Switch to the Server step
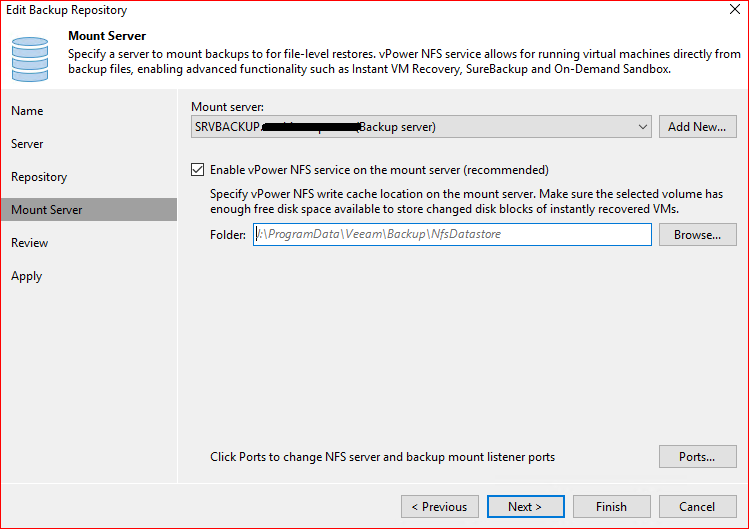Image resolution: width=749 pixels, height=529 pixels. click(27, 144)
